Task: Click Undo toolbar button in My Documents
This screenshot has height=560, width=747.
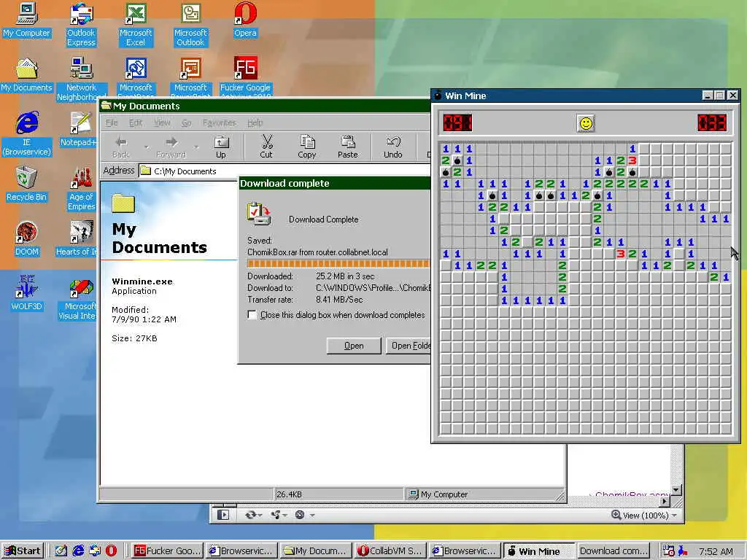Action: (393, 147)
